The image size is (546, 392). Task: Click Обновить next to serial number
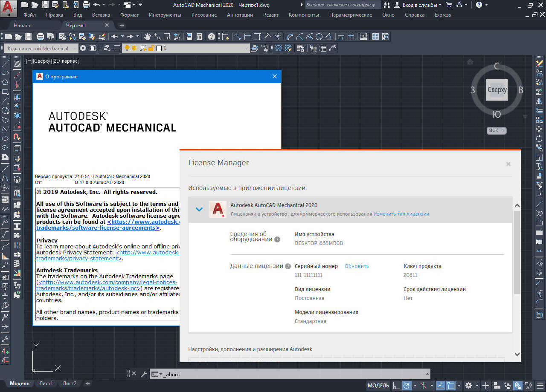(x=357, y=266)
